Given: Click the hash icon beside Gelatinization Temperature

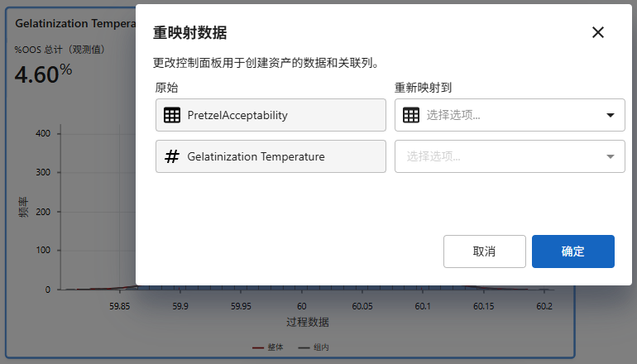Looking at the screenshot, I should [172, 156].
